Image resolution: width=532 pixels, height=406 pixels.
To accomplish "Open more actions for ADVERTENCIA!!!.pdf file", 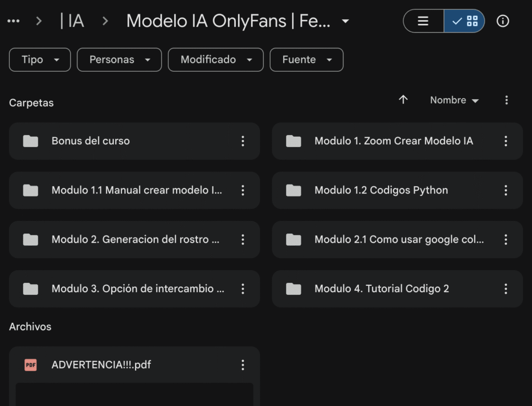I will (243, 365).
